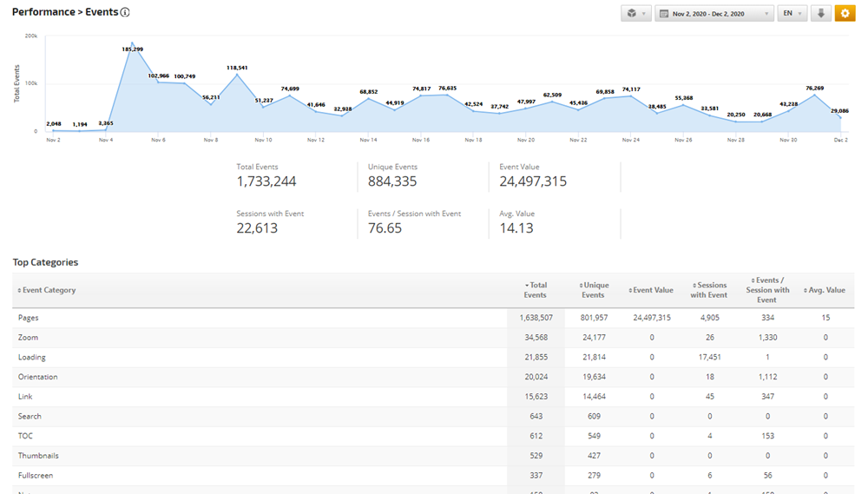The width and height of the screenshot is (868, 494).
Task: Sort table by Avg. Value column
Action: 825,290
